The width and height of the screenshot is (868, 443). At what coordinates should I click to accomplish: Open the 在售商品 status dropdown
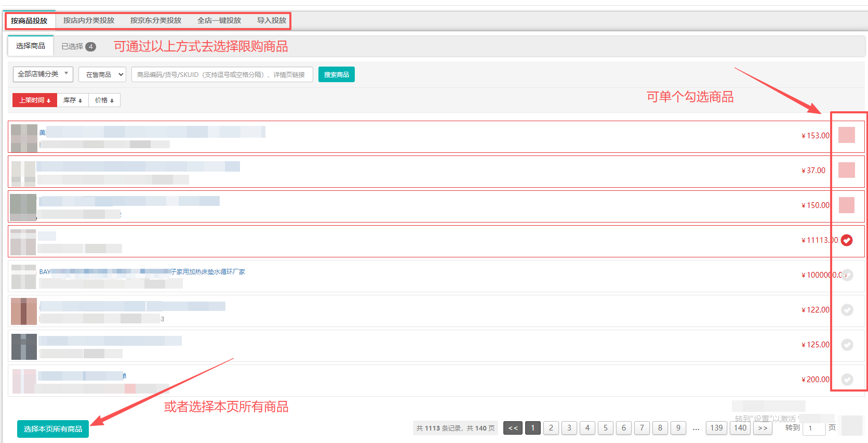point(102,74)
